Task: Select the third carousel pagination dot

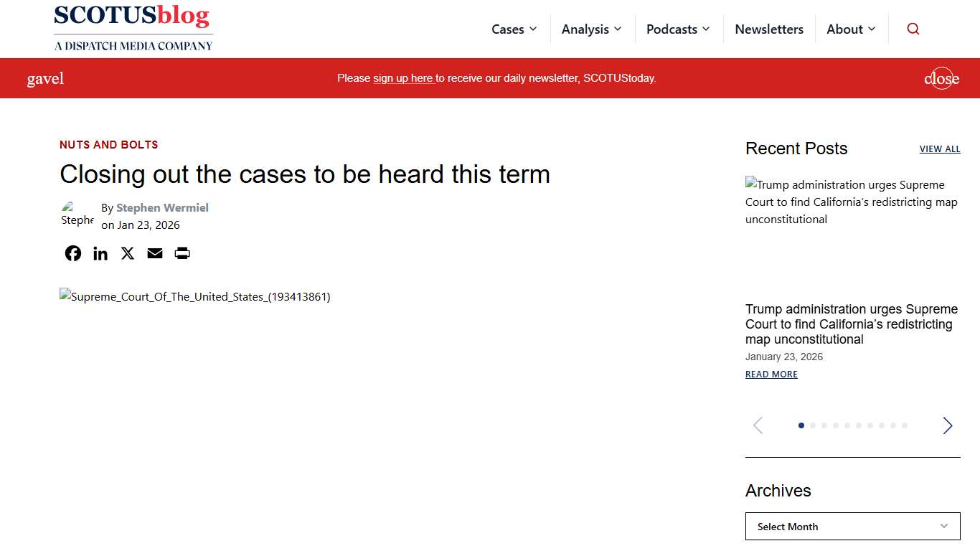Action: (x=824, y=425)
